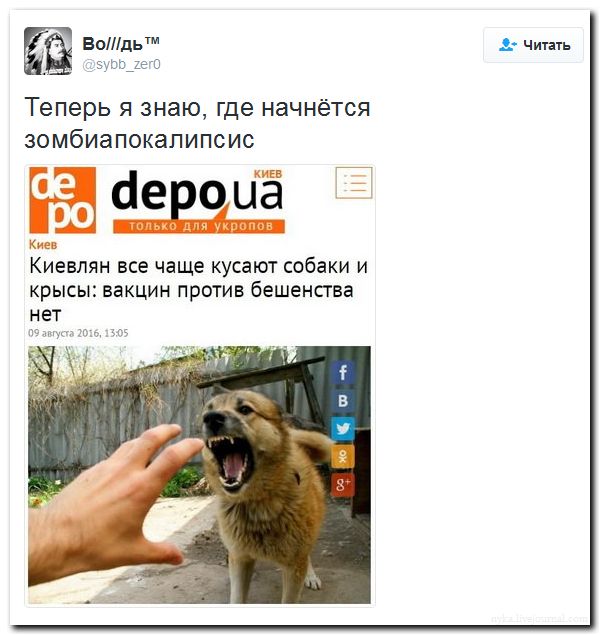Share the article on Facebook
This screenshot has width=601, height=636.
pos(343,372)
